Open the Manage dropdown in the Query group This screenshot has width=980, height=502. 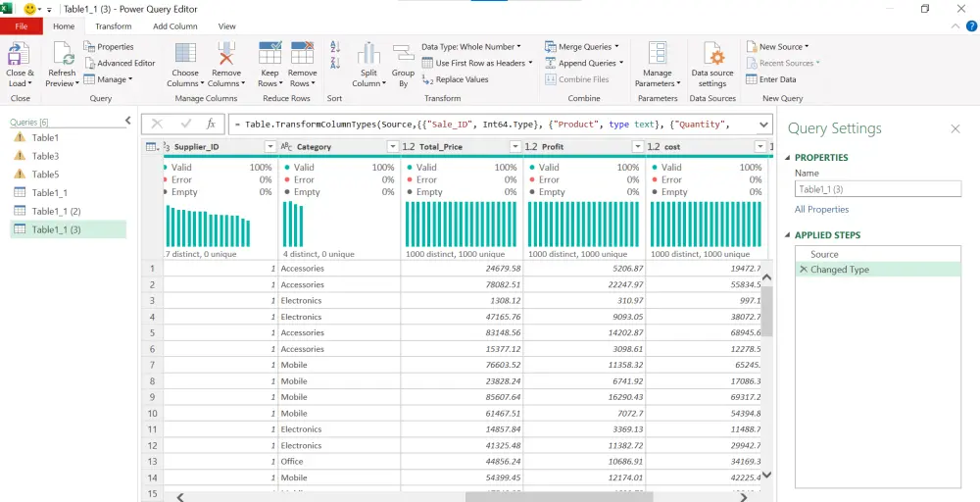108,79
